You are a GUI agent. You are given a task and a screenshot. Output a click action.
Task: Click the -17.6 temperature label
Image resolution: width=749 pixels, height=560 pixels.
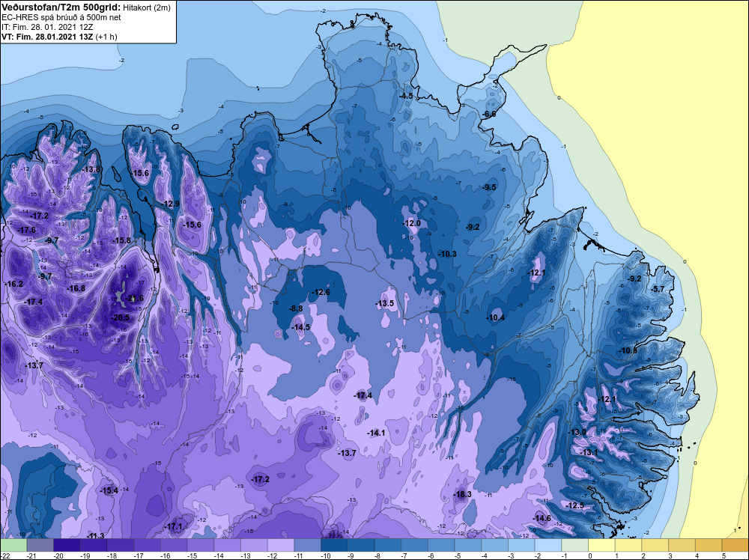pyautogui.click(x=27, y=230)
